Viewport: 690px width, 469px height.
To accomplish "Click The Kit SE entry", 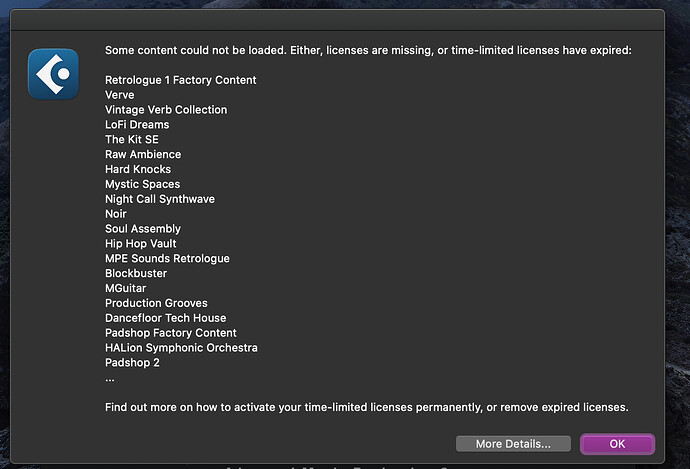I will coord(132,139).
